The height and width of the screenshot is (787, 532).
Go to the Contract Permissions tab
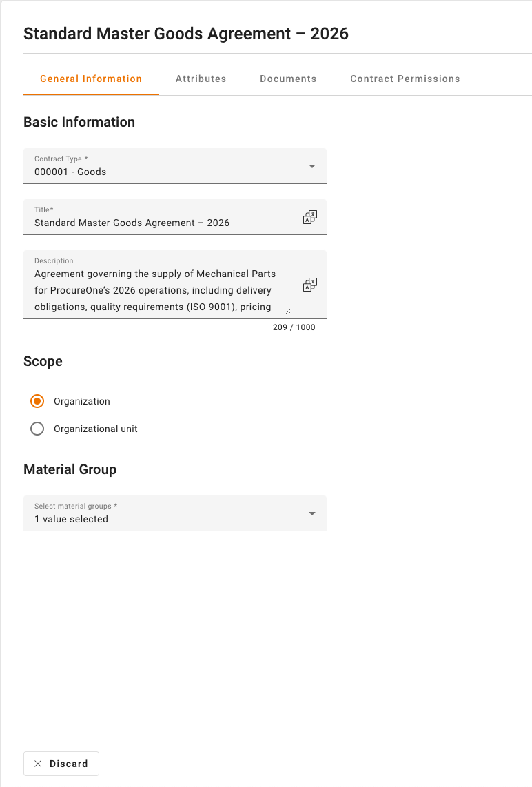point(405,79)
